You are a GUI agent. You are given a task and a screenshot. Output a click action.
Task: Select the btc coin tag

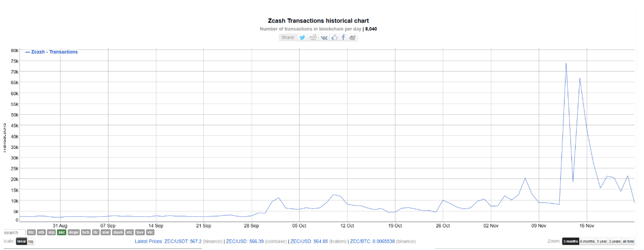tap(31, 232)
